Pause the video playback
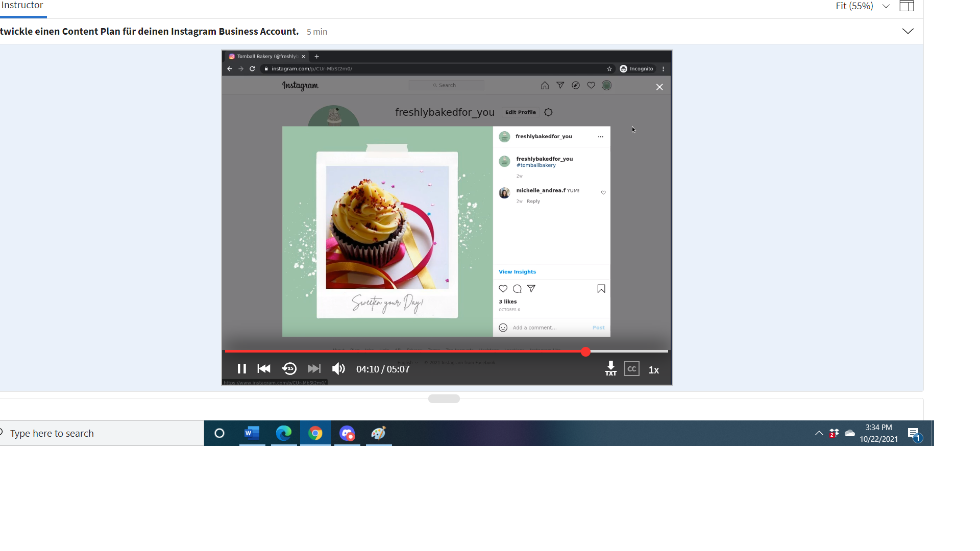The width and height of the screenshot is (980, 551). coord(241,369)
